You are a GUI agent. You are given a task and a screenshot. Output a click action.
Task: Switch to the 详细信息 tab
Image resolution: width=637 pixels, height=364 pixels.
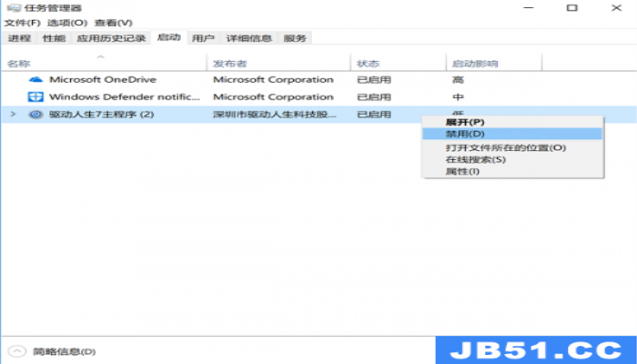point(248,38)
